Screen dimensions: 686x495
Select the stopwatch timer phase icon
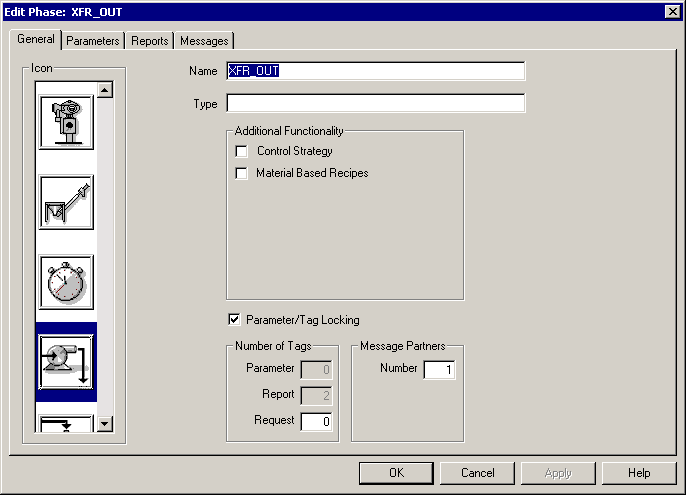point(66,282)
